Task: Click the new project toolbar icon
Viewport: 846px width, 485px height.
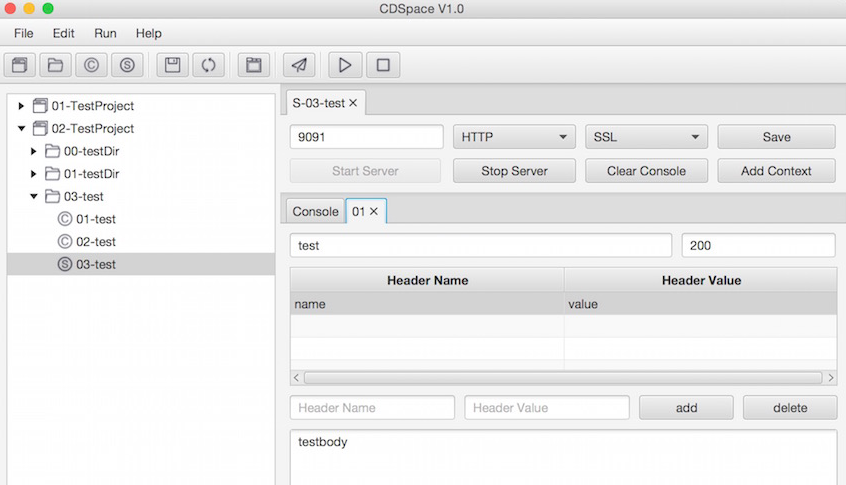Action: (20, 65)
